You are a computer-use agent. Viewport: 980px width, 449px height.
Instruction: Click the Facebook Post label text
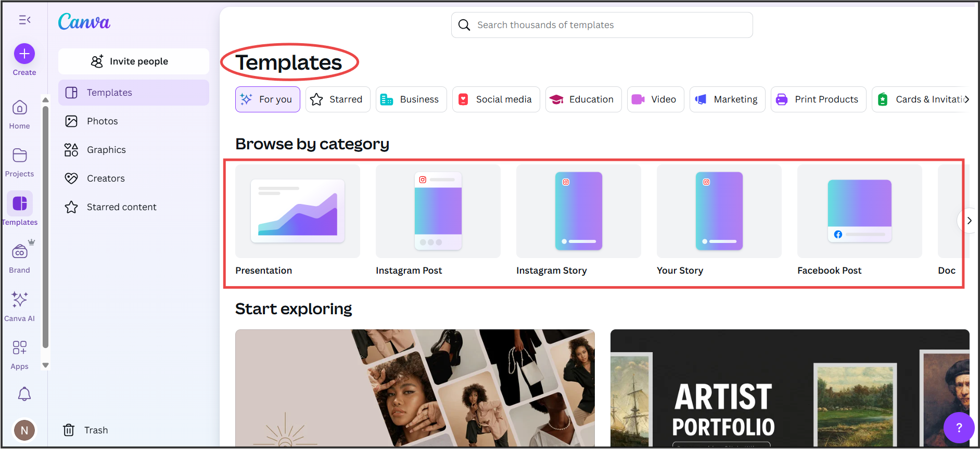click(x=830, y=271)
